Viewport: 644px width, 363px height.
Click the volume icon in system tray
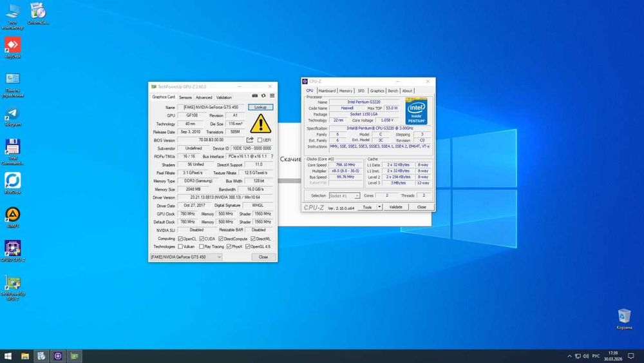(585, 356)
